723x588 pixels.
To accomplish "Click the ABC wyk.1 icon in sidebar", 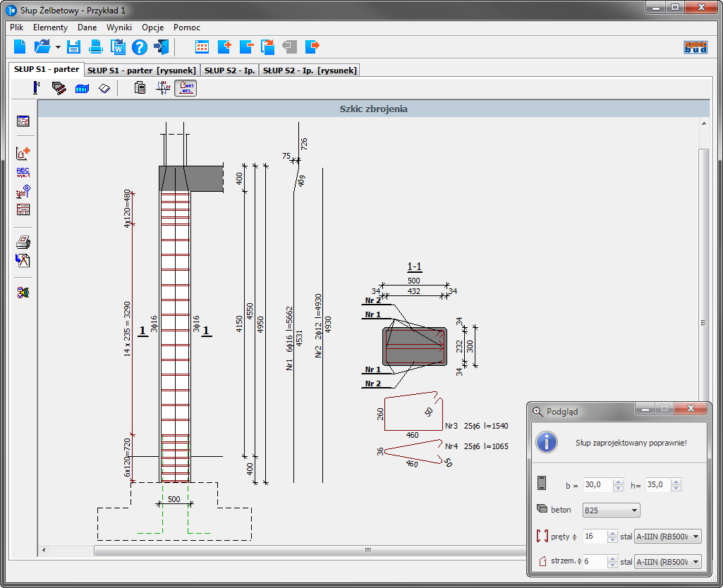I will pos(23,172).
